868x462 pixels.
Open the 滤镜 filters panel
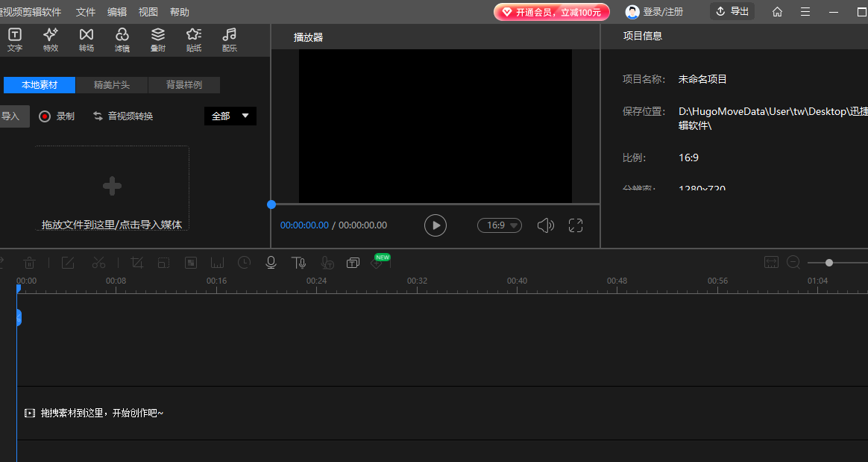[122, 40]
